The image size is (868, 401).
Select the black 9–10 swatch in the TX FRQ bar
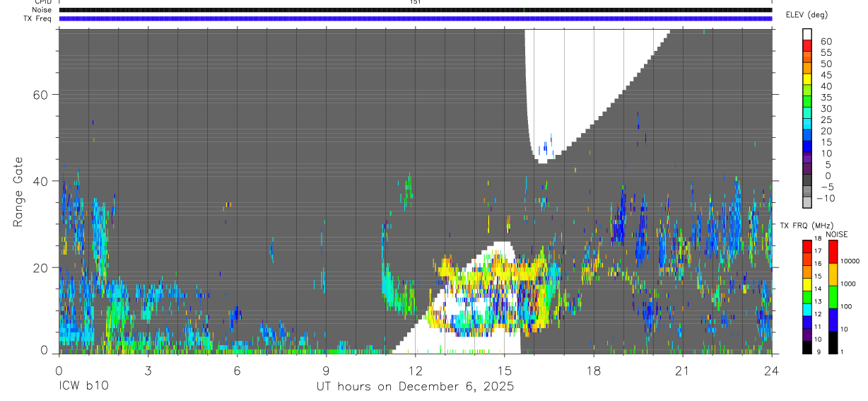pyautogui.click(x=807, y=347)
